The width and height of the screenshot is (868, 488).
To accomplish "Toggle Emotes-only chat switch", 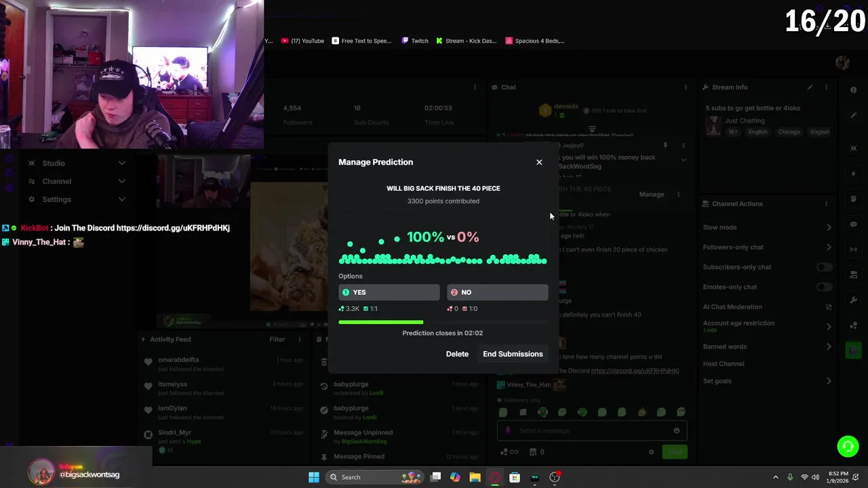I will point(824,287).
